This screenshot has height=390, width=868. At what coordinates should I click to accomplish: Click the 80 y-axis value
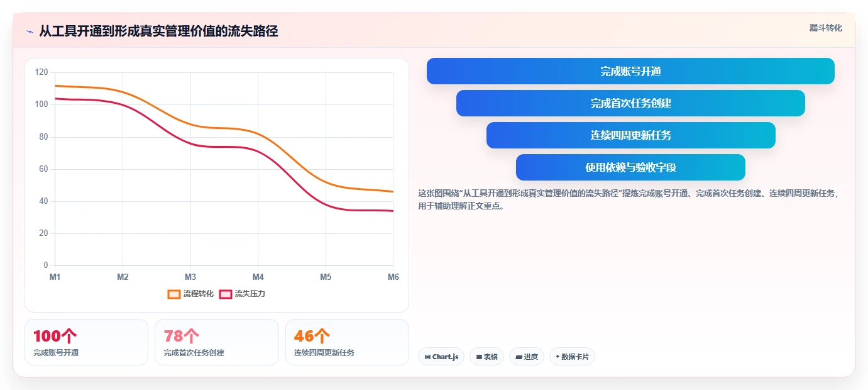[43, 137]
